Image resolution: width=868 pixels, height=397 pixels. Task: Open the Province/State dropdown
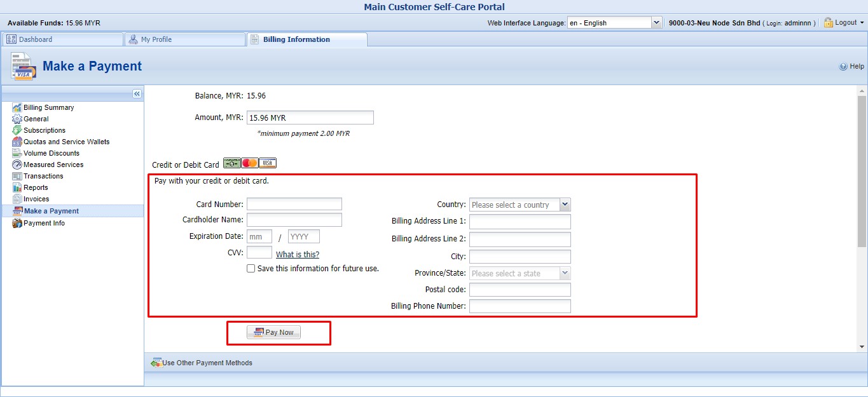point(565,273)
